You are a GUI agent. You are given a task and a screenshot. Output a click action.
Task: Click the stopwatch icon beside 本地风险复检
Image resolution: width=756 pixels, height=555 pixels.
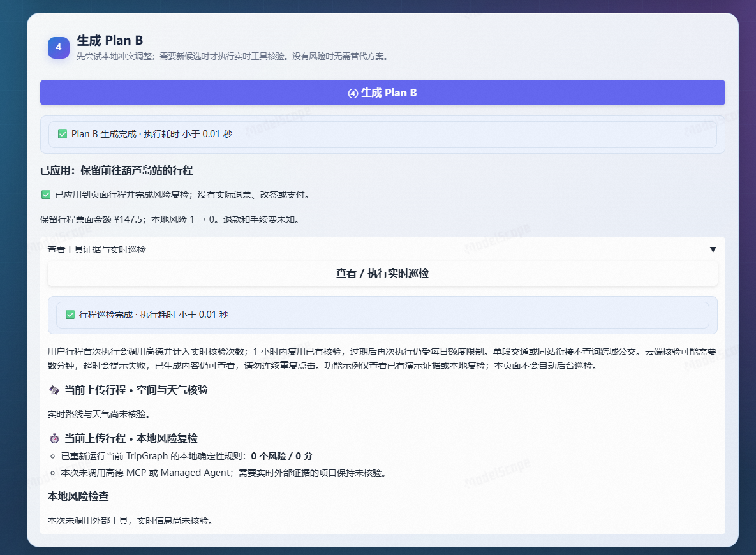54,438
